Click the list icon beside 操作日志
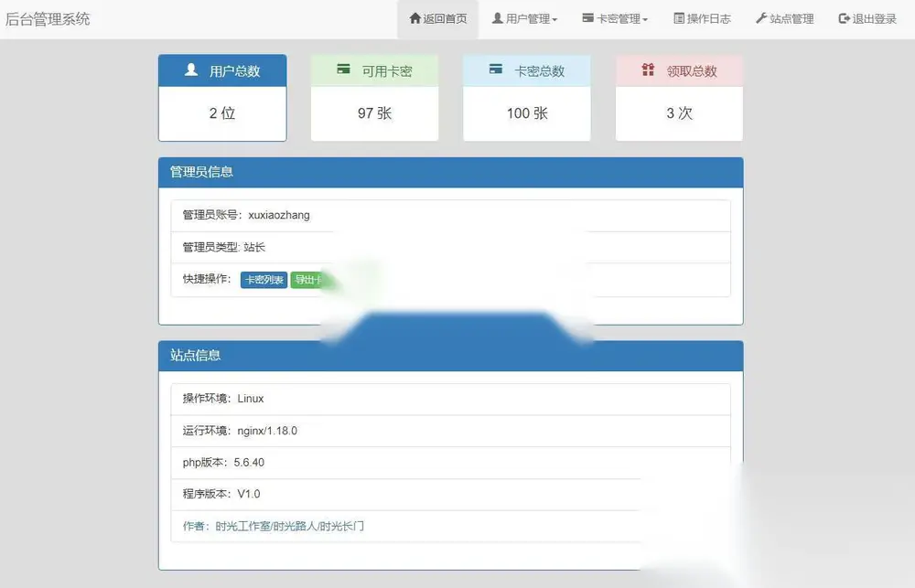The width and height of the screenshot is (915, 588). (679, 18)
